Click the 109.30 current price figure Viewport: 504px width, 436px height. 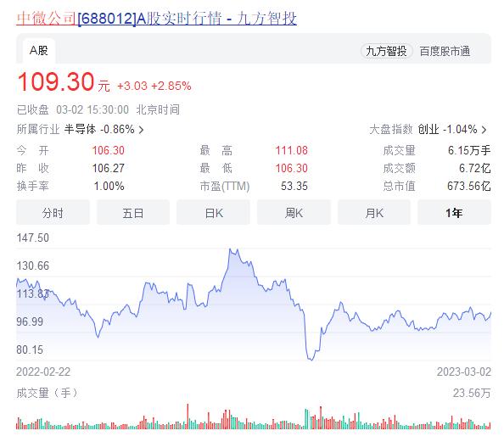pos(56,82)
